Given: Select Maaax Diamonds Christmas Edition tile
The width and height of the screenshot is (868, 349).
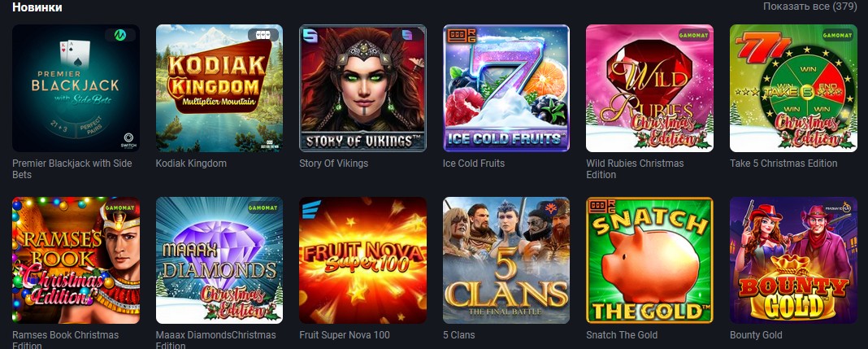Looking at the screenshot, I should [x=219, y=260].
